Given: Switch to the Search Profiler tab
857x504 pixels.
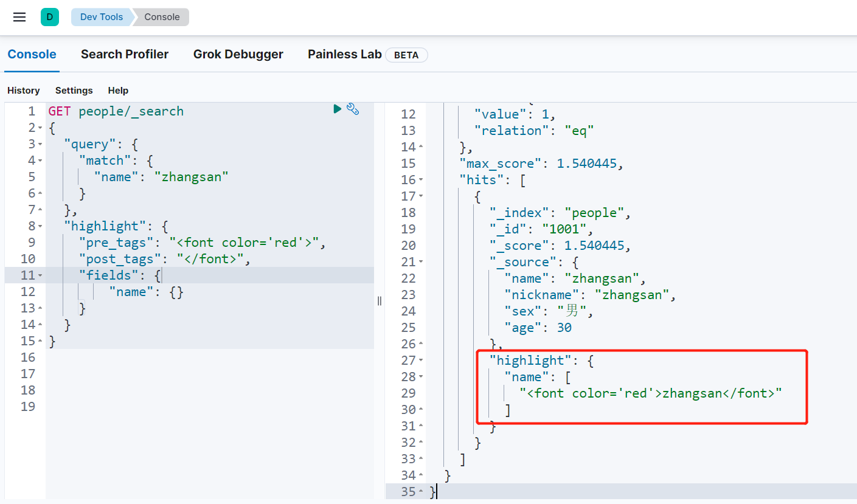Looking at the screenshot, I should (125, 54).
